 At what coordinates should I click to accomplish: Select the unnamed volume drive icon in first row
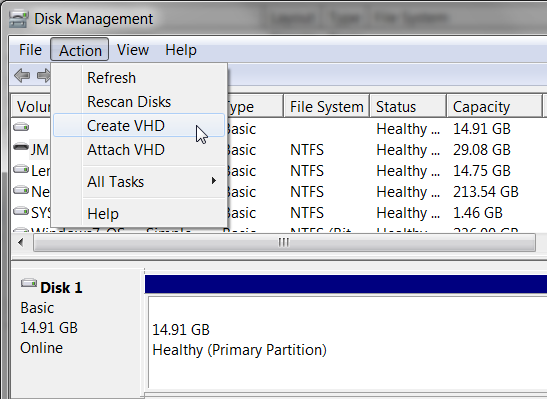(x=21, y=127)
